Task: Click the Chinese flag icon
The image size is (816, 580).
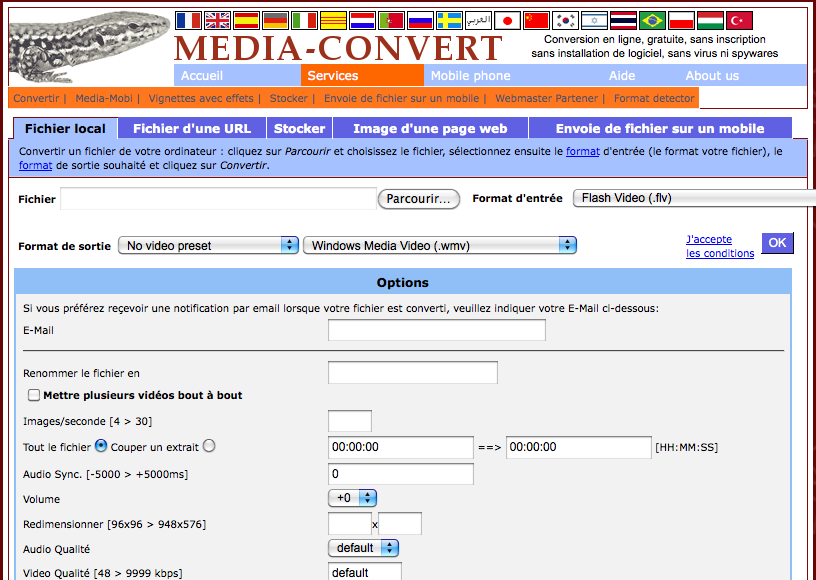Action: 537,20
